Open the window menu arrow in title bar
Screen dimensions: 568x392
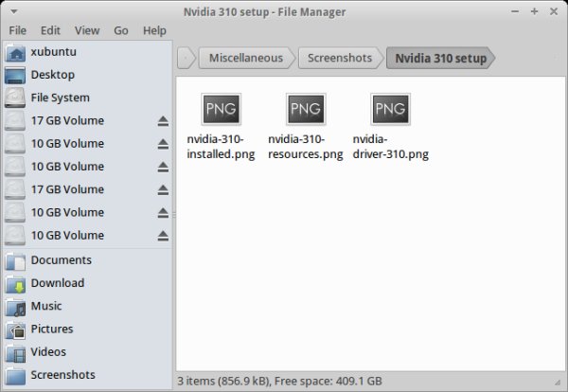point(14,11)
